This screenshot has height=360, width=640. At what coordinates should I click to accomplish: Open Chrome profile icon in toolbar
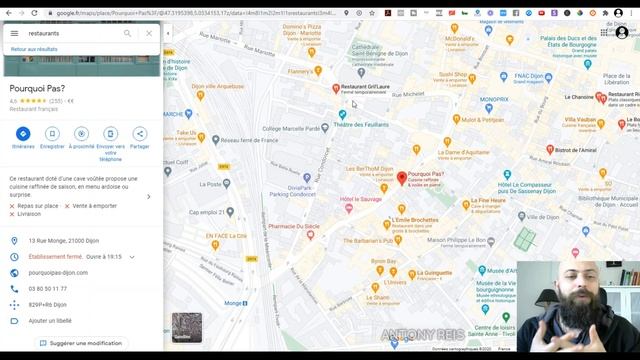(x=618, y=13)
